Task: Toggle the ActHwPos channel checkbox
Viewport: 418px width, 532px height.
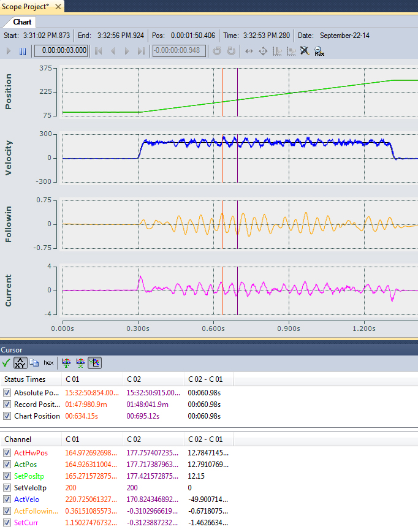Action: point(7,452)
